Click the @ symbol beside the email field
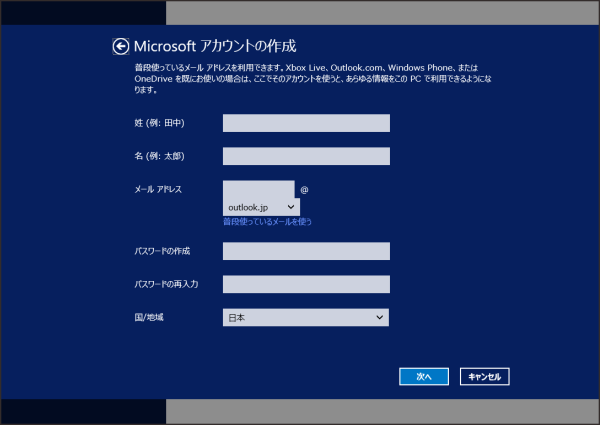The image size is (600, 425). [x=304, y=190]
